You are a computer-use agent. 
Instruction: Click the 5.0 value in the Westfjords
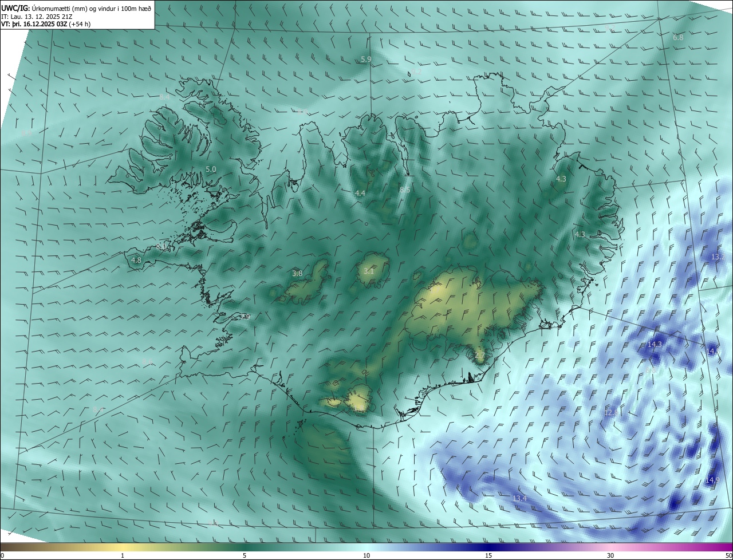(x=211, y=169)
